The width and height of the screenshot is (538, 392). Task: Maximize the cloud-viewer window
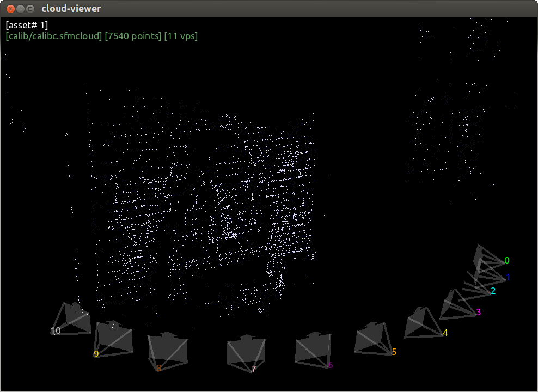[x=30, y=9]
